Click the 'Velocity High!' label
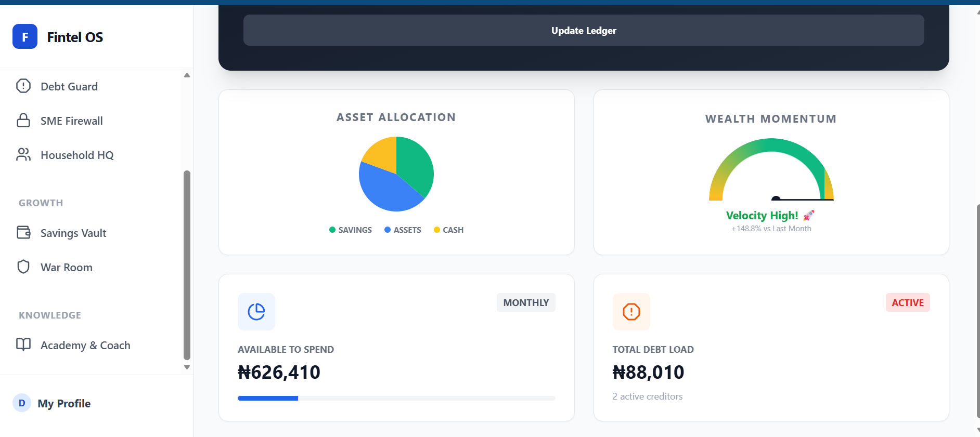This screenshot has height=437, width=980. coord(762,215)
